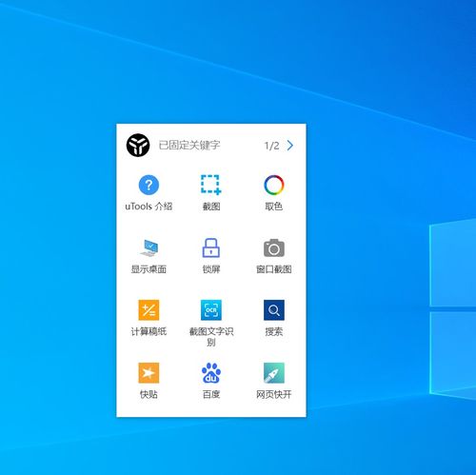Click the 1/2 page indicator
Viewport: 476px width, 475px height.
click(x=271, y=146)
